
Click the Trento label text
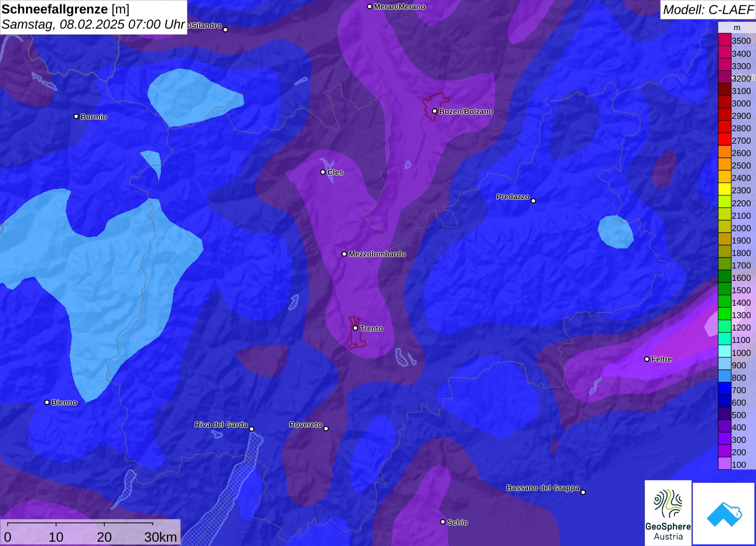click(372, 328)
